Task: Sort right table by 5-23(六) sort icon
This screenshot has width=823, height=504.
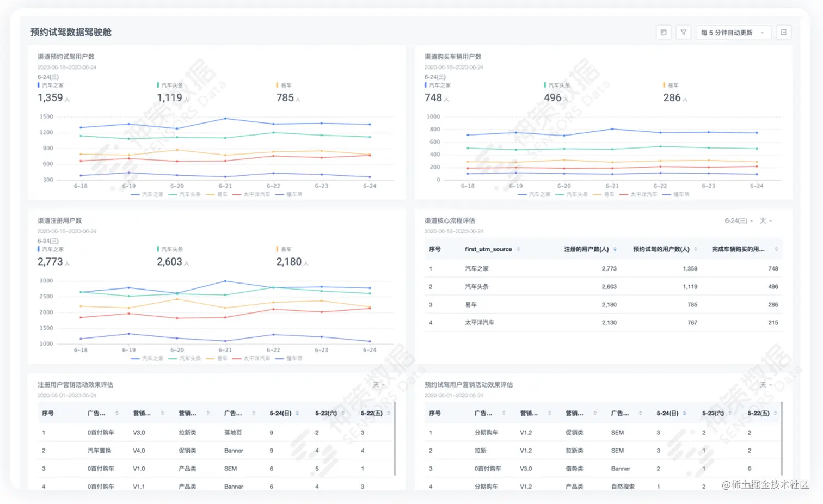Action: [x=730, y=414]
